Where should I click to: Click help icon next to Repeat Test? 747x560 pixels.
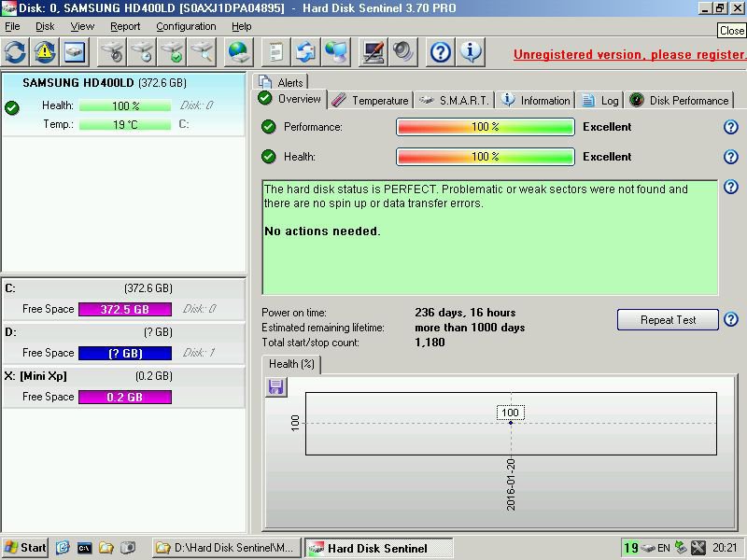(731, 319)
